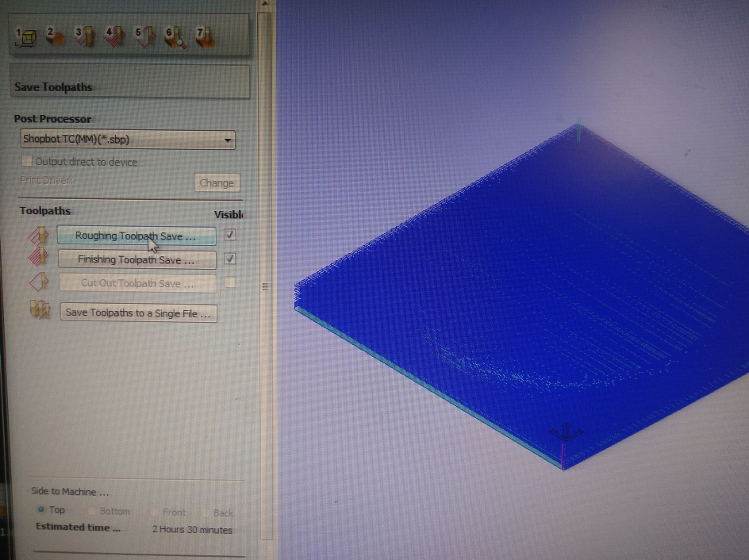The width and height of the screenshot is (749, 560).
Task: Click Finishing Toolpath Save button
Action: (136, 259)
